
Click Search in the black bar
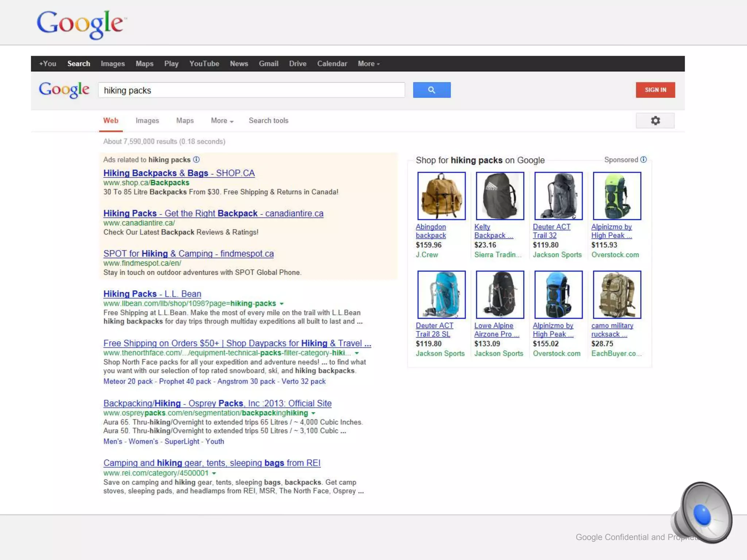(x=78, y=64)
